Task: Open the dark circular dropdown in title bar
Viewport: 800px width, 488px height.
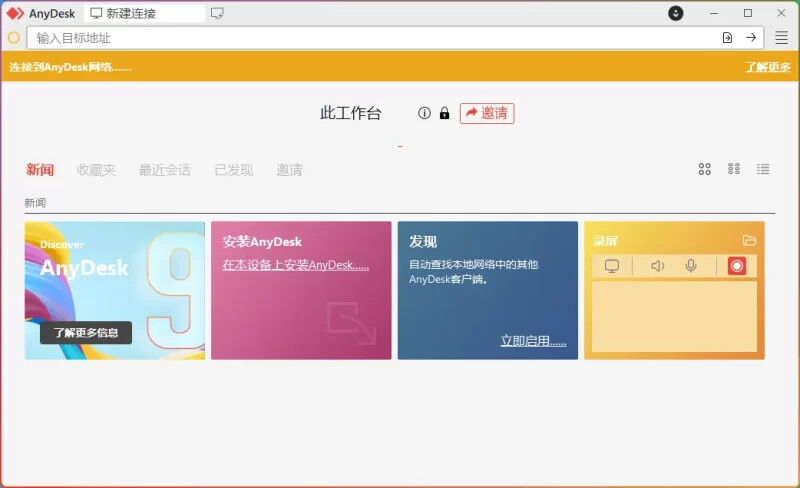Action: [676, 13]
